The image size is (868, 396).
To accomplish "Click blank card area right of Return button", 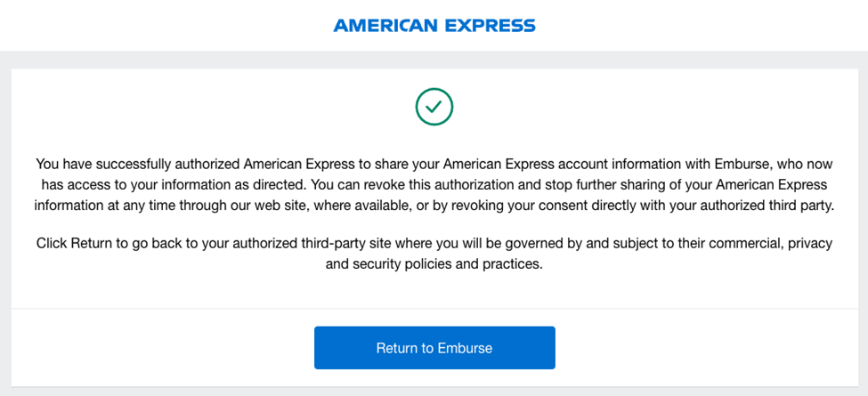I will tap(712, 348).
